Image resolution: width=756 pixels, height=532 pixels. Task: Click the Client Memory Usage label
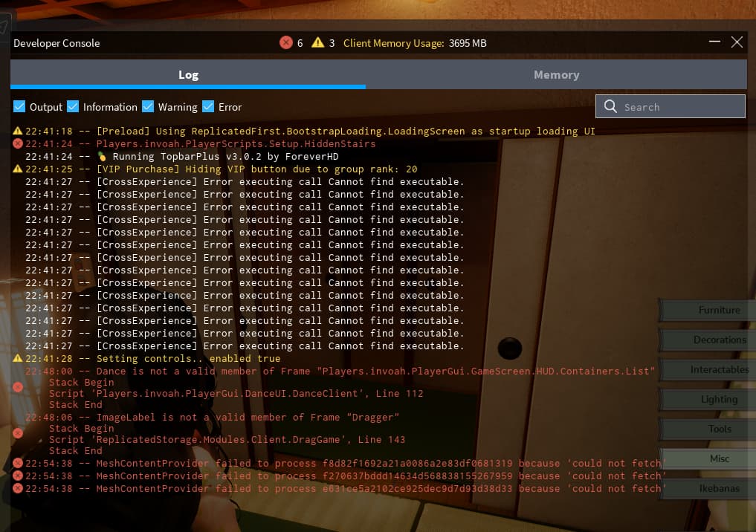coord(393,43)
